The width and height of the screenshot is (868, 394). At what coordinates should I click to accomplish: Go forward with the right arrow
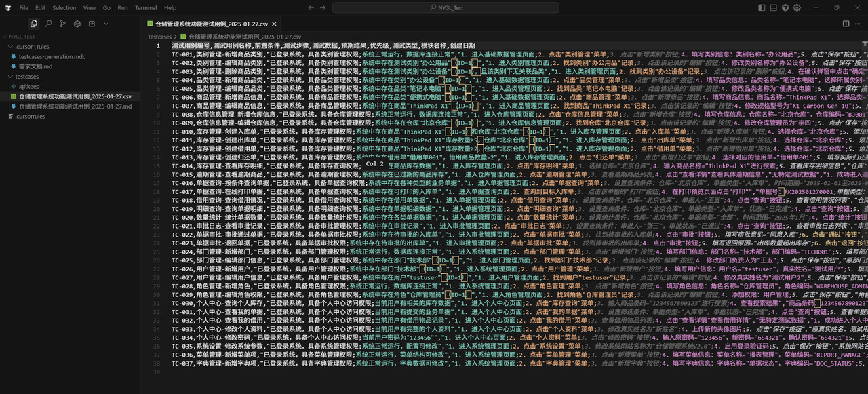(323, 8)
